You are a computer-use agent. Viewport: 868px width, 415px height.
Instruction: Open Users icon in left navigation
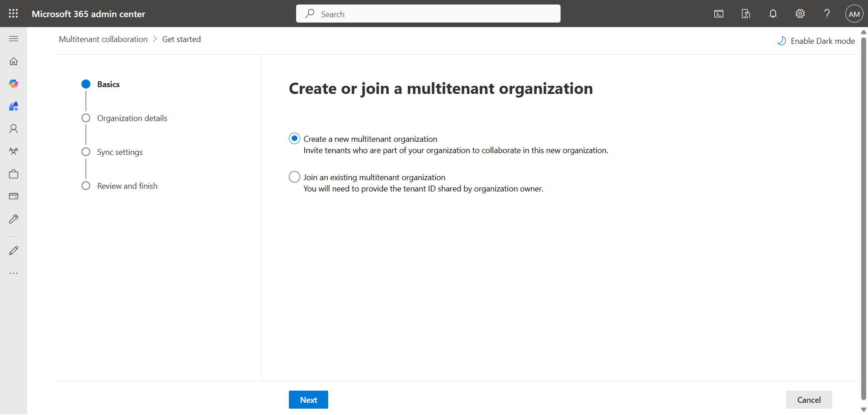[14, 129]
